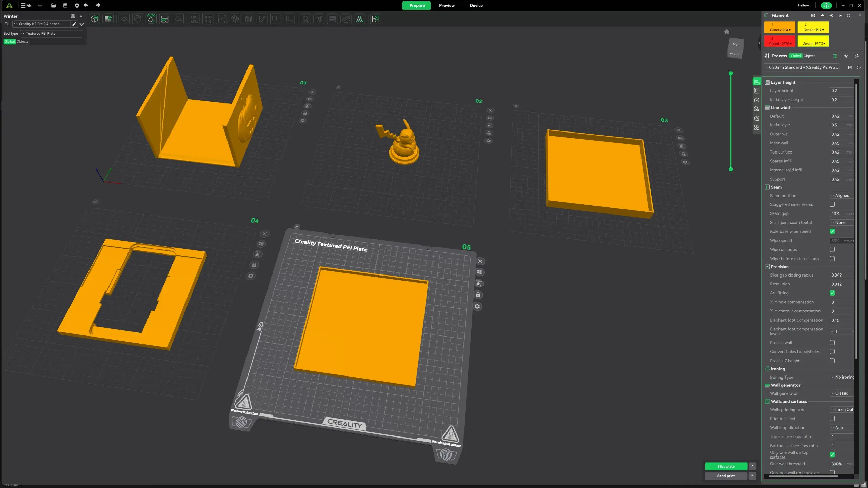
Task: Open the Seam position Aligned dropdown
Action: pos(842,196)
